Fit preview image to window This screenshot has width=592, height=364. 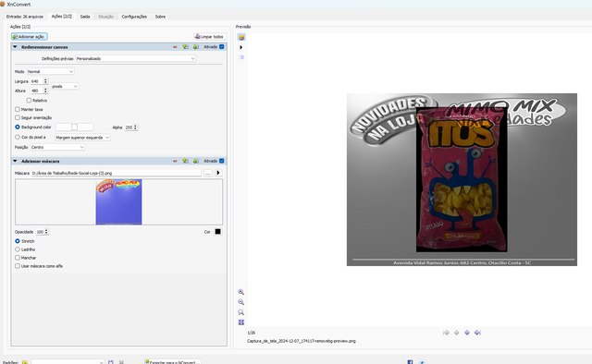tap(240, 322)
